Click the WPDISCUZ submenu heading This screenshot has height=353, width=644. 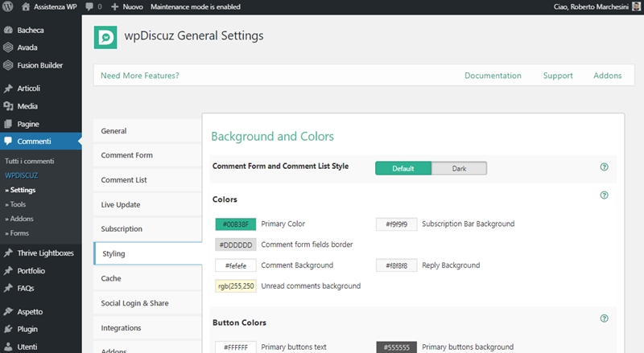click(22, 175)
